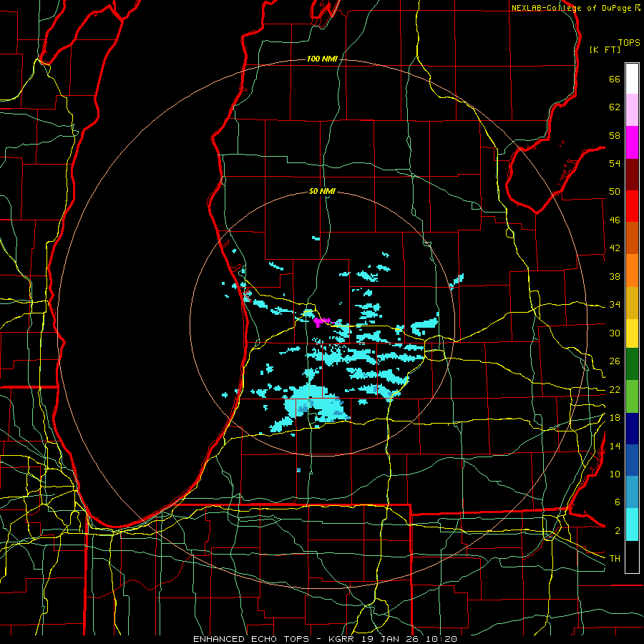Screen dimensions: 644x644
Task: Click the black TH legend block
Action: pyautogui.click(x=632, y=557)
